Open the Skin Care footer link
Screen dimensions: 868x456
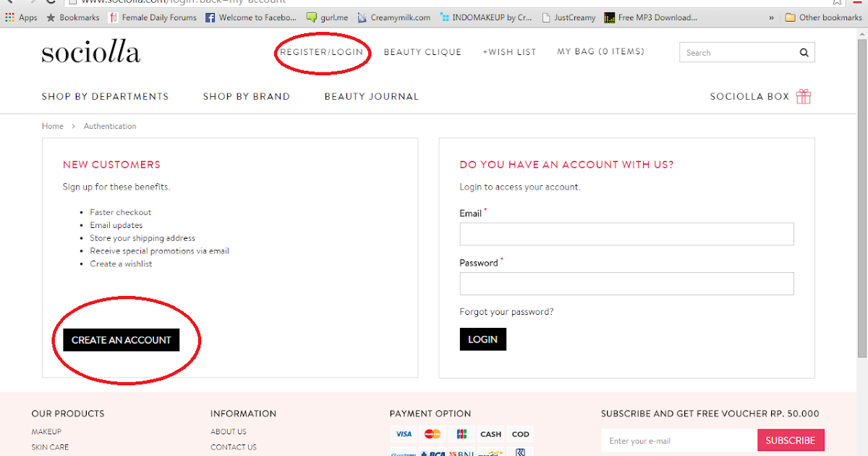(x=50, y=447)
